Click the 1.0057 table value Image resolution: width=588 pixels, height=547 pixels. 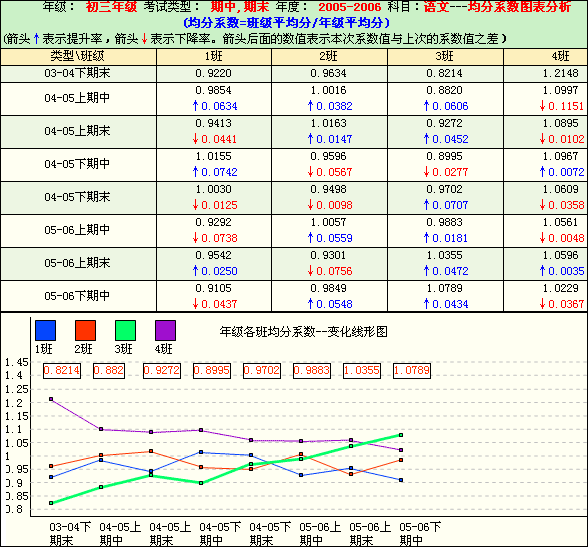(x=328, y=222)
